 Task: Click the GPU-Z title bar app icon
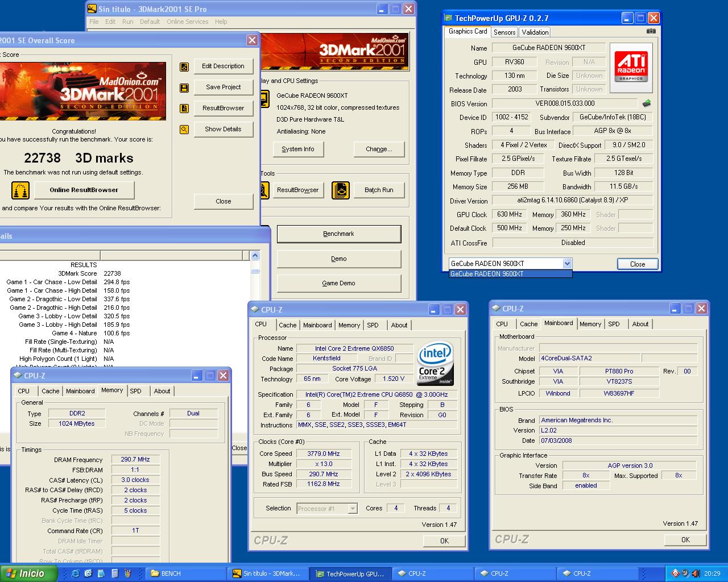coord(448,18)
